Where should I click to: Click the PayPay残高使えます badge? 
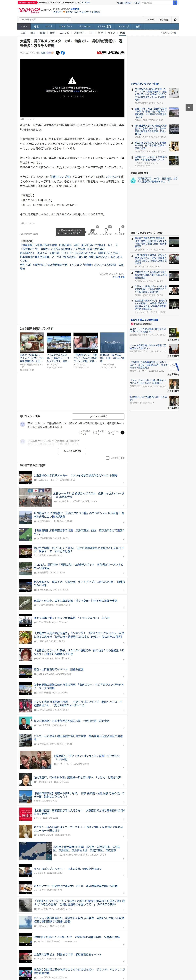pos(142,324)
